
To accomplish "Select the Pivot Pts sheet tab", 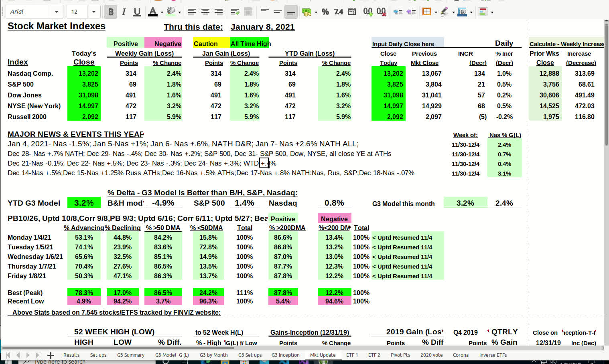I will [400, 355].
